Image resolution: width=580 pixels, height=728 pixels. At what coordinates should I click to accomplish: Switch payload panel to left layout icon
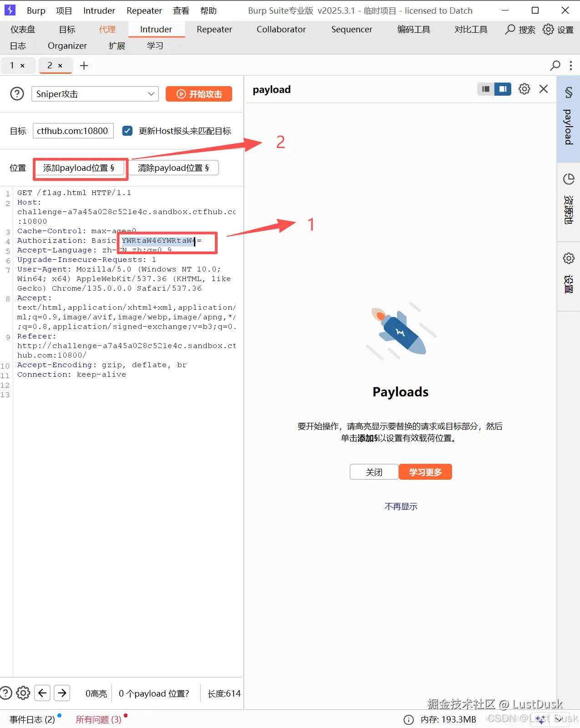pos(486,89)
